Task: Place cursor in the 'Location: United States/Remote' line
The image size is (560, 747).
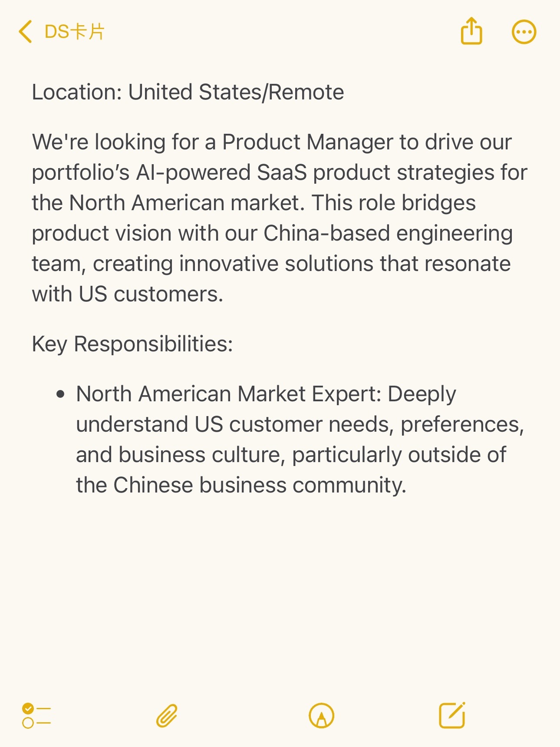Action: [x=188, y=92]
